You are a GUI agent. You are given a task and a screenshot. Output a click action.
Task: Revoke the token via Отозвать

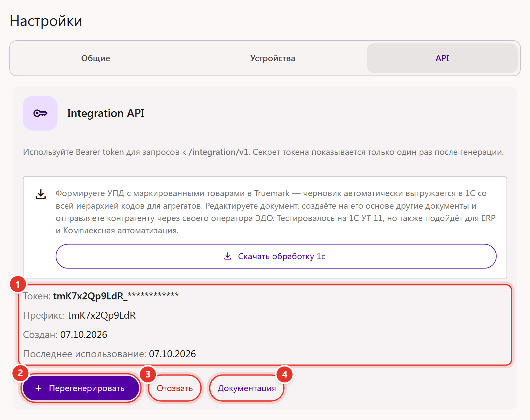pos(175,388)
